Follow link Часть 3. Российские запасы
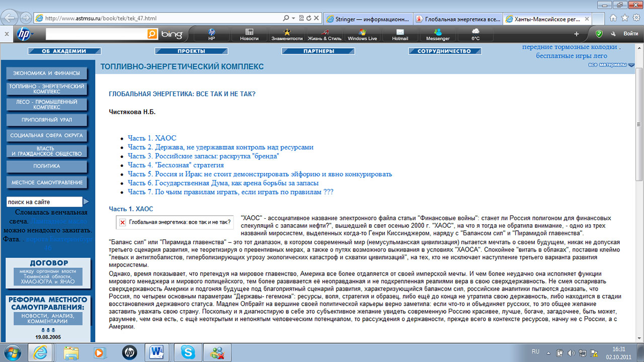Screen dimensions: 644x362 pyautogui.click(x=203, y=156)
